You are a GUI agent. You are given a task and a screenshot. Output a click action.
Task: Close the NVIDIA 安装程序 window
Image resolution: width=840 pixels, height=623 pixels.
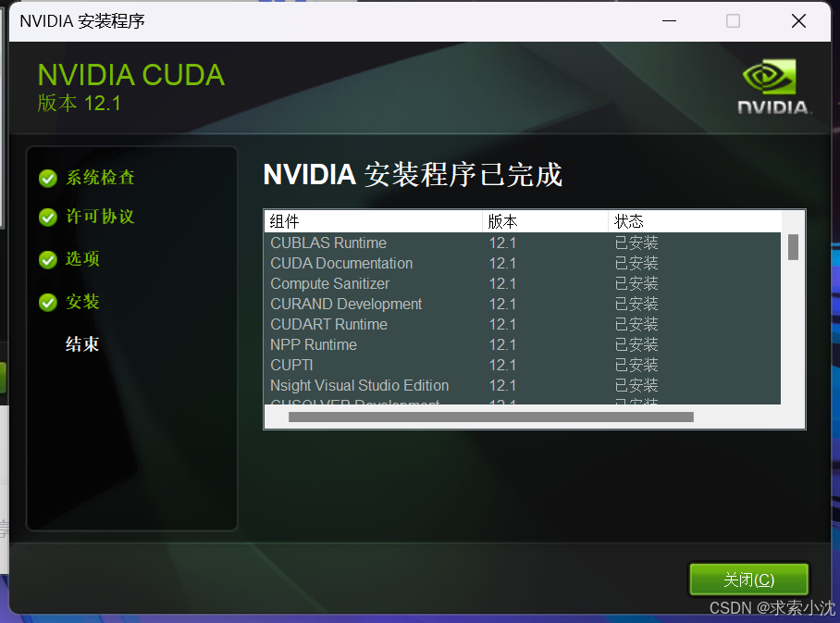pos(798,21)
